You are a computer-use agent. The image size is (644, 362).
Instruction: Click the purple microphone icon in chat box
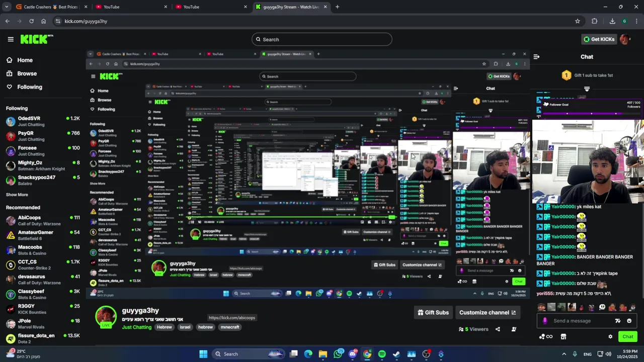pos(545,321)
